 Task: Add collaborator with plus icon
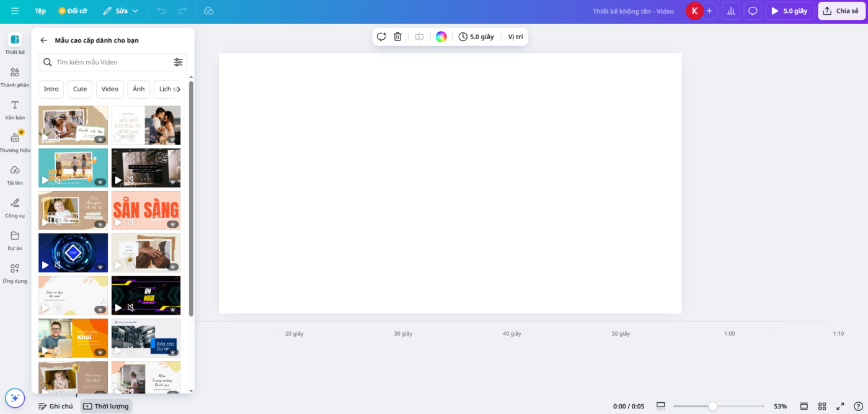point(709,11)
